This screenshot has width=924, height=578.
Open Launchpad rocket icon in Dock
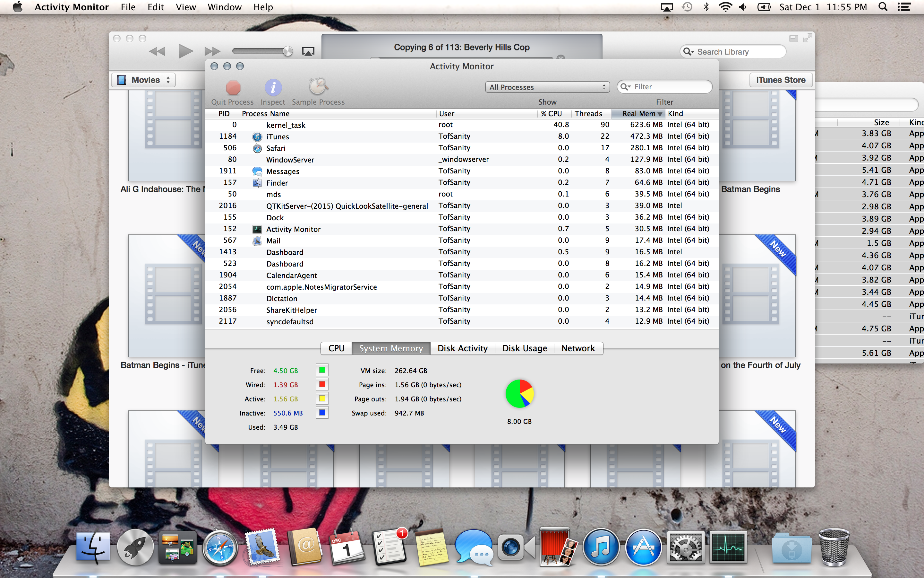click(135, 547)
